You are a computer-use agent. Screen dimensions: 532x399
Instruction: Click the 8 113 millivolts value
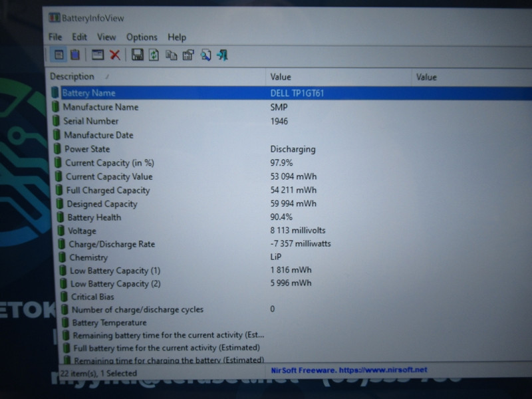[298, 230]
